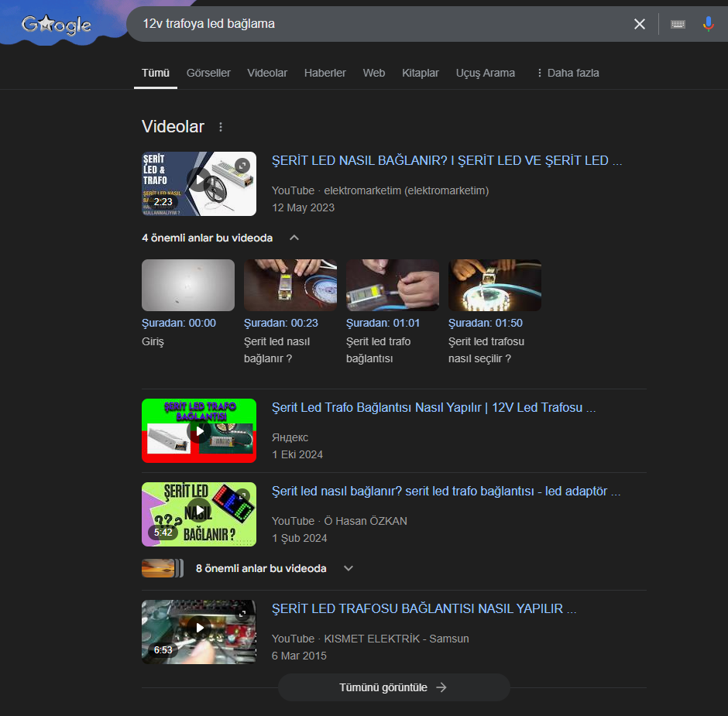
Task: Open the Daha fazla menu
Action: 568,73
